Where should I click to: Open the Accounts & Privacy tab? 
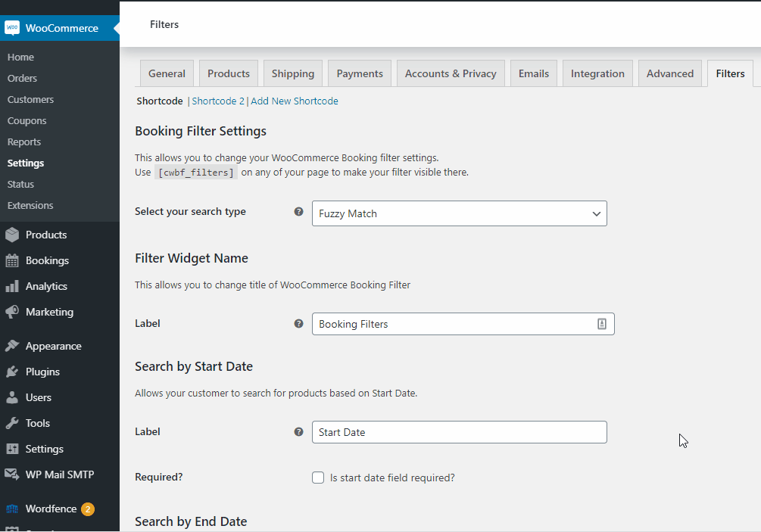(x=451, y=73)
